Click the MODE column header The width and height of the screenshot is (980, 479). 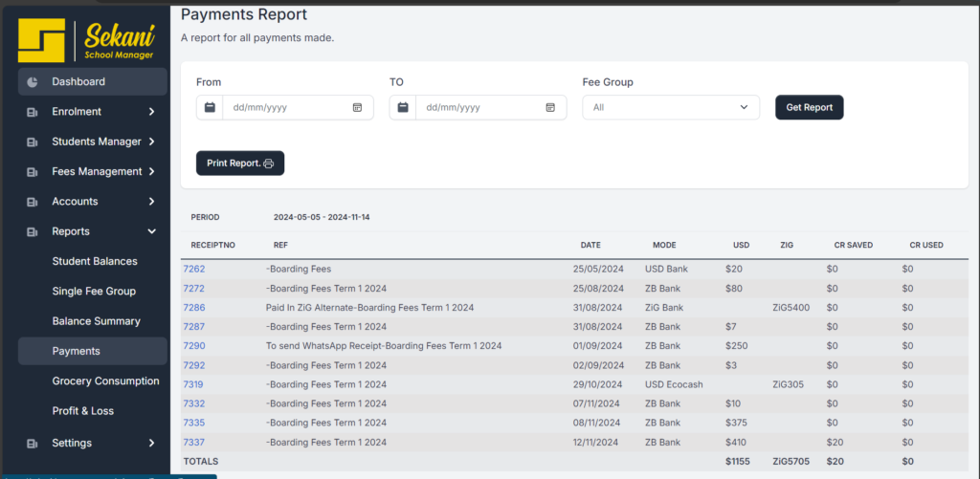click(x=664, y=246)
